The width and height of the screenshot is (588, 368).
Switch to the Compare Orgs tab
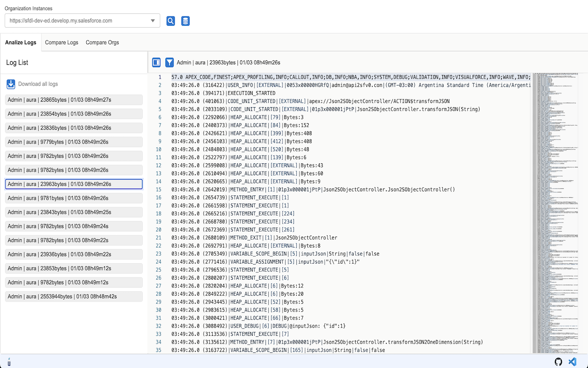tap(102, 42)
